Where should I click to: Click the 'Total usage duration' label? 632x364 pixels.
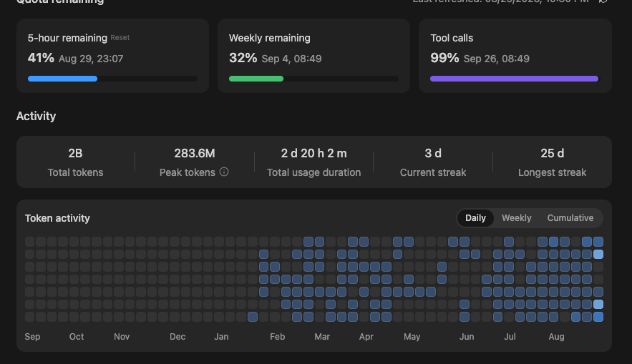[x=314, y=172]
